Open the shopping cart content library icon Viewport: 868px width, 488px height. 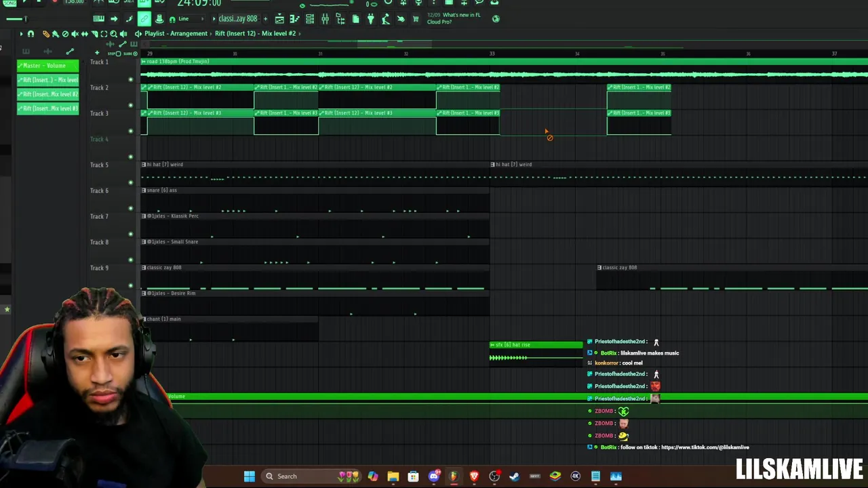(x=416, y=19)
